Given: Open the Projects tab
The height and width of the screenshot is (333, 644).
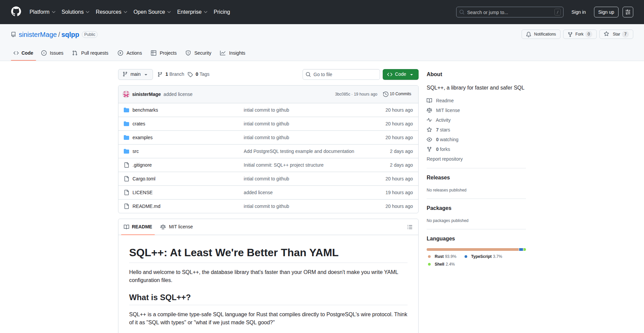Looking at the screenshot, I should pyautogui.click(x=164, y=53).
